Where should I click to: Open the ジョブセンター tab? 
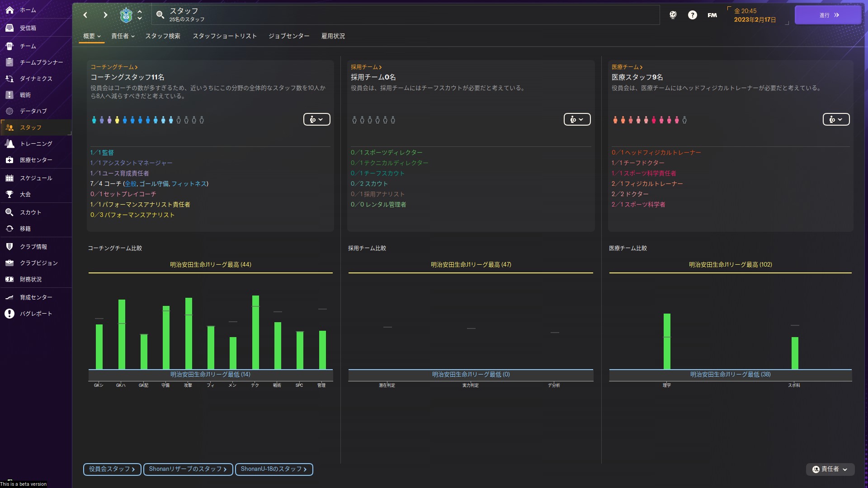click(289, 36)
